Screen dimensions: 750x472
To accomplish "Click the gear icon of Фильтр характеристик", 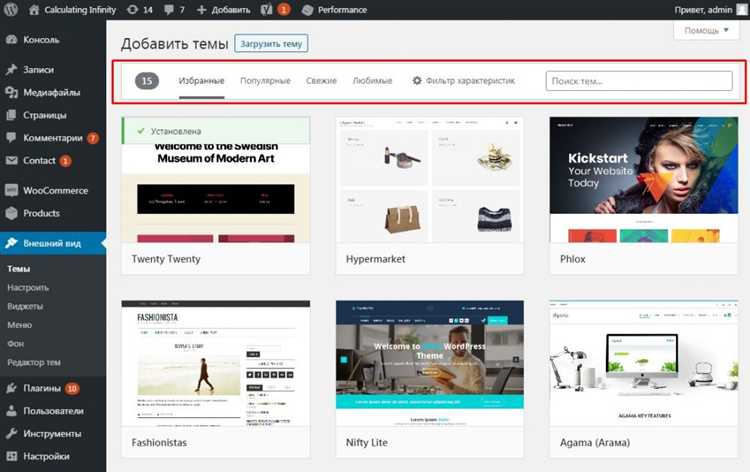I will 417,81.
